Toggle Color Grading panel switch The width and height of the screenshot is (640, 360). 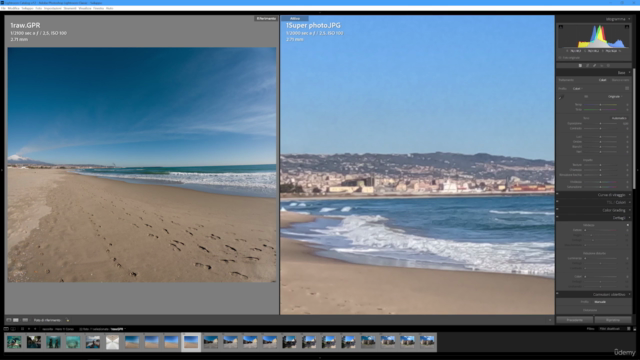(558, 210)
